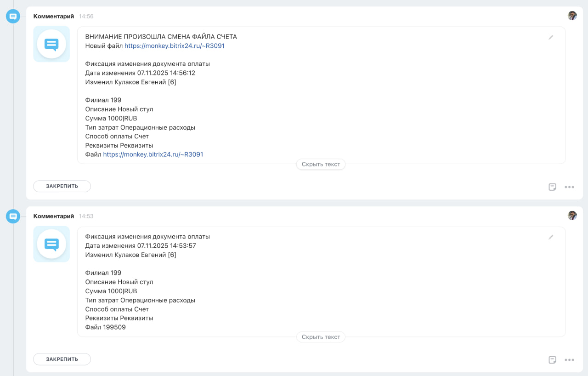Click the author avatar on 14:56 comment
Screen dimensions: 588x376
point(572,16)
